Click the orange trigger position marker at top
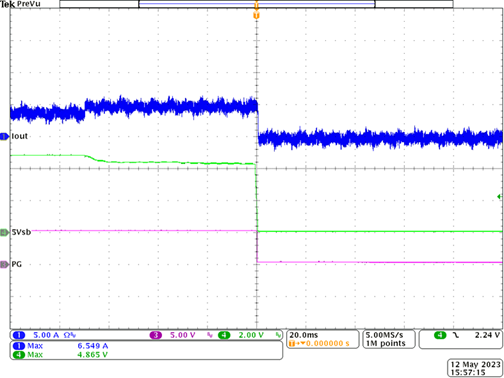Screen dimensions: 504x378 point(256,15)
